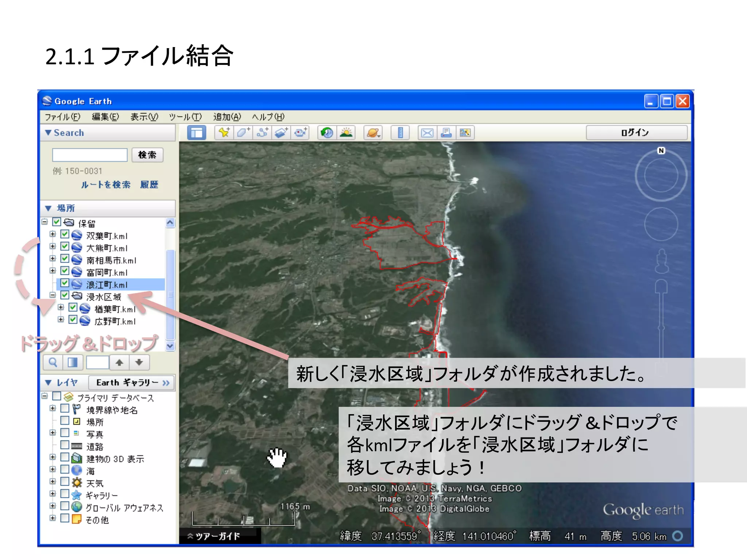Open the ヘルプ(H) menu
Image resolution: width=747 pixels, height=560 pixels.
pos(268,117)
